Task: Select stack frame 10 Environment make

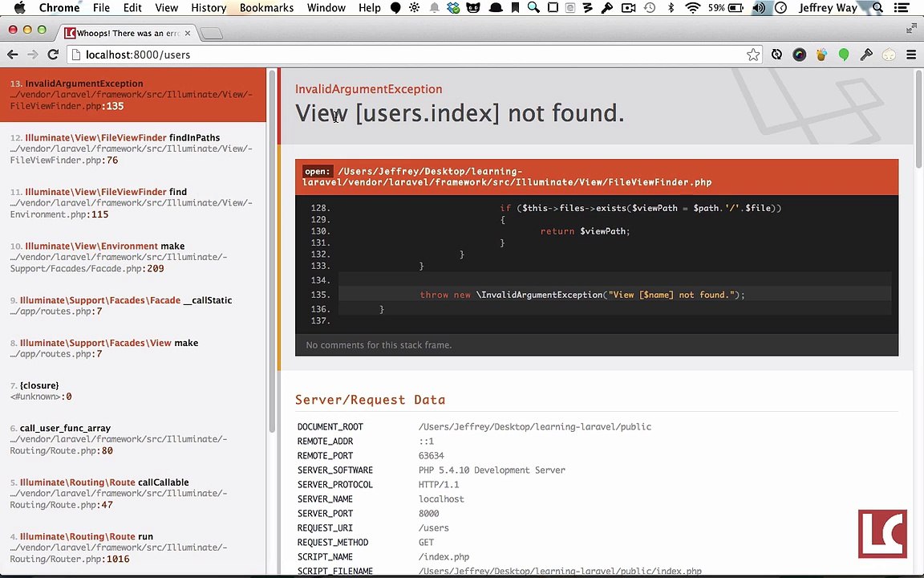Action: 133,258
